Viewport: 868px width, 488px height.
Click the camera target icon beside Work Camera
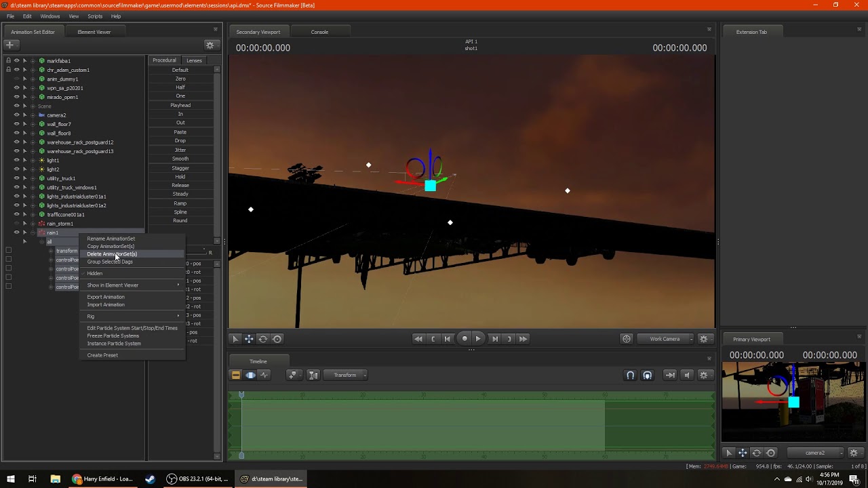627,339
